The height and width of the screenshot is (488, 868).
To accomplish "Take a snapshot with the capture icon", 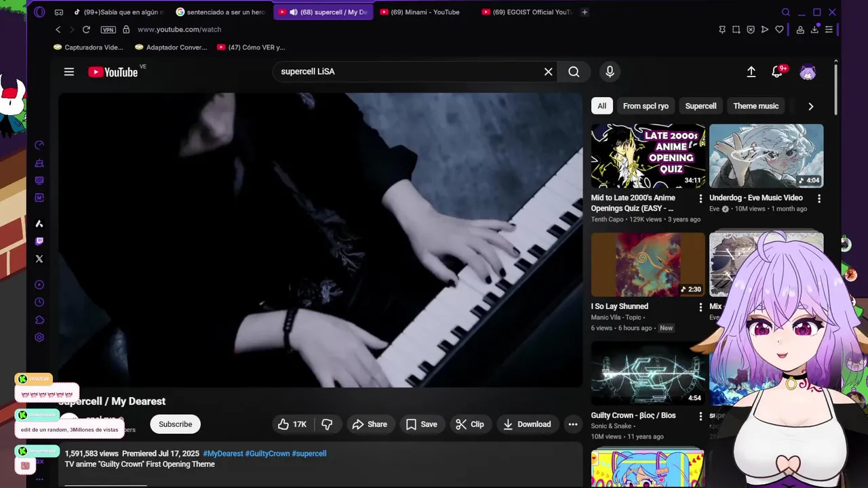I will 736,29.
